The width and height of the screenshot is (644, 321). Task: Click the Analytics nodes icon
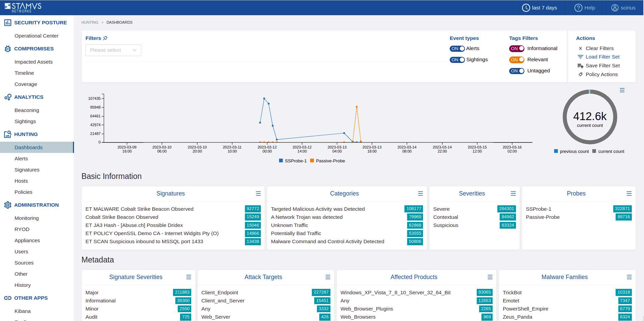(8, 97)
